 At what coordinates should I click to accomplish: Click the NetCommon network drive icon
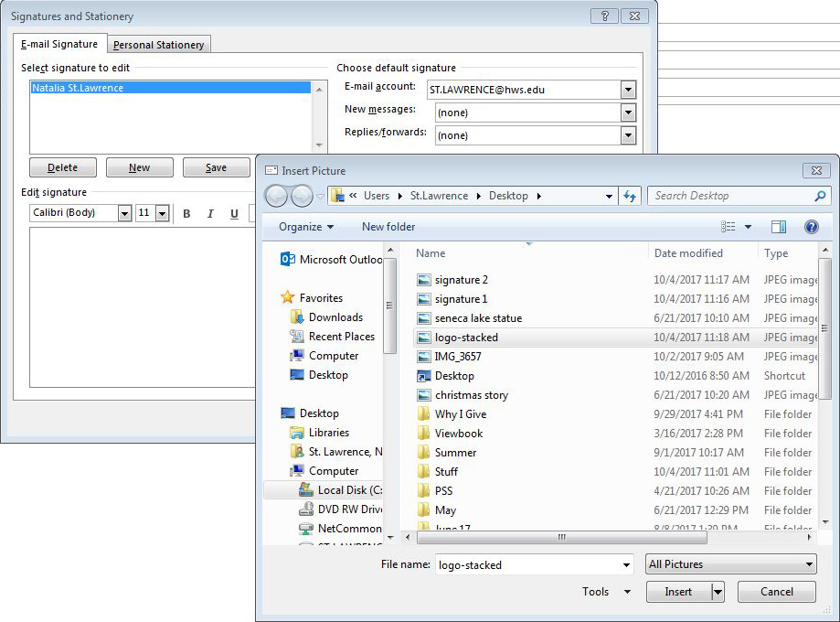tap(306, 528)
